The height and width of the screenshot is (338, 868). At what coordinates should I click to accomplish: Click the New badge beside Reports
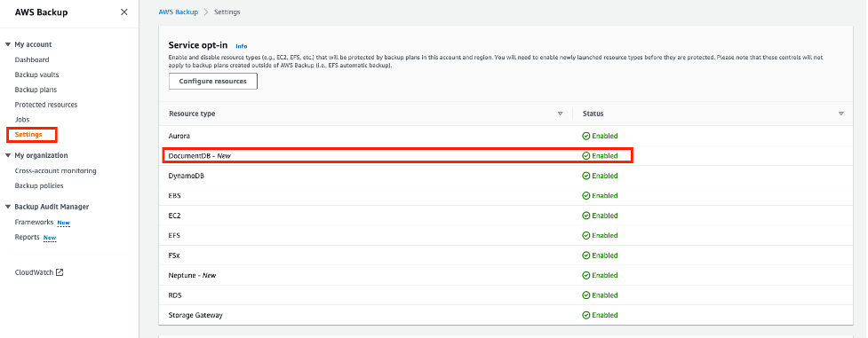50,238
